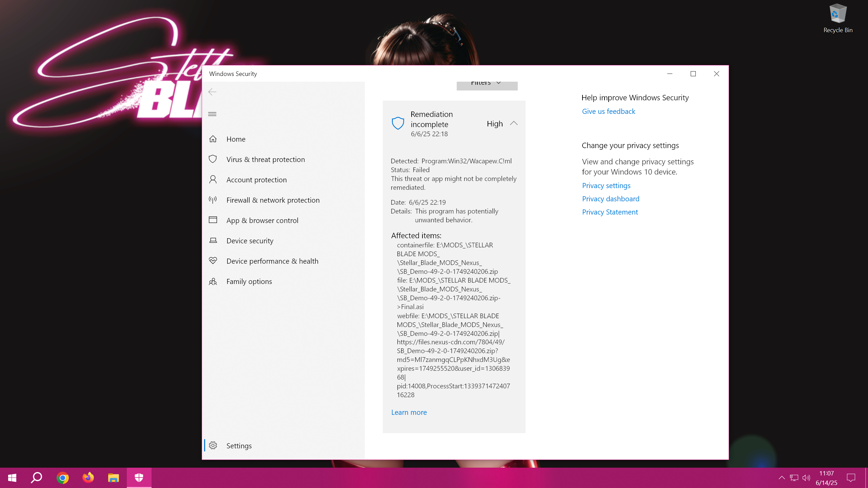Open the Privacy settings link
This screenshot has width=868, height=488.
pyautogui.click(x=606, y=185)
